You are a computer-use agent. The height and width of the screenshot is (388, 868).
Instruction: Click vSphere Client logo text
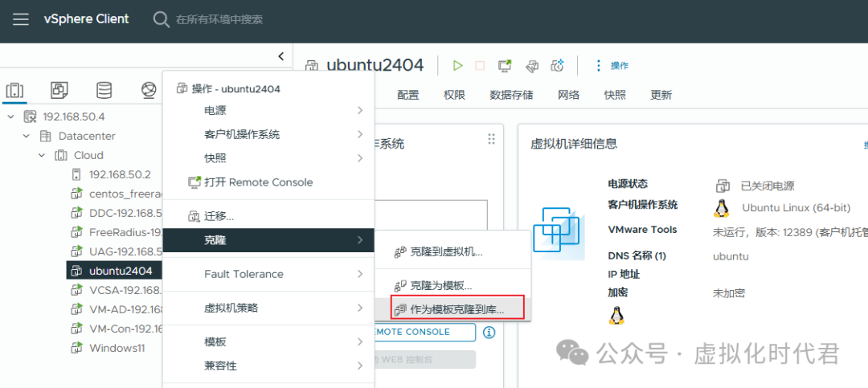pos(86,19)
